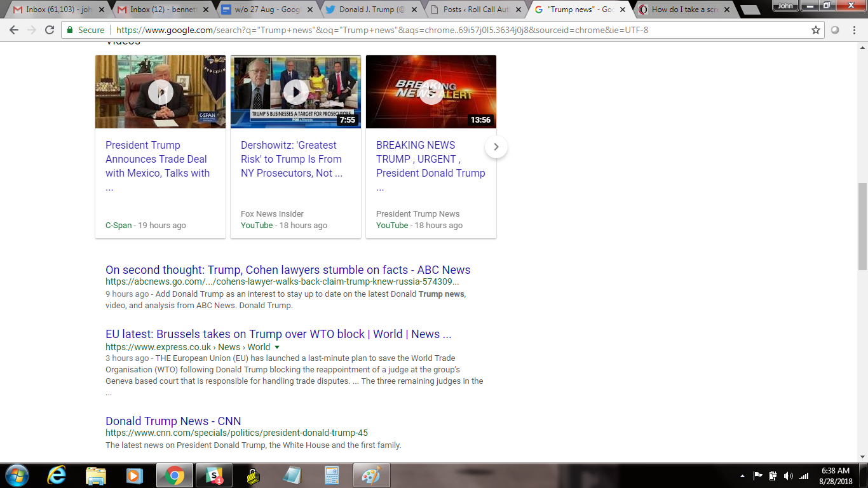
Task: Open the Windows Start menu
Action: coord(17,475)
